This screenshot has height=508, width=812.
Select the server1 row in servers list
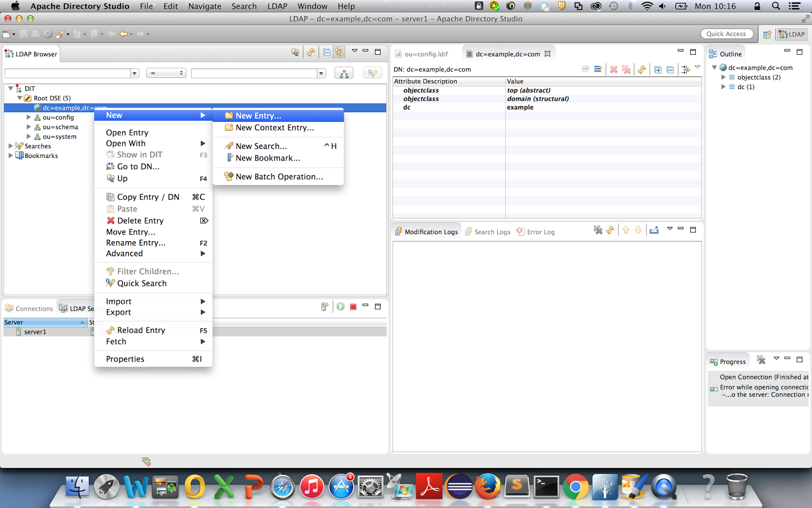(x=195, y=332)
